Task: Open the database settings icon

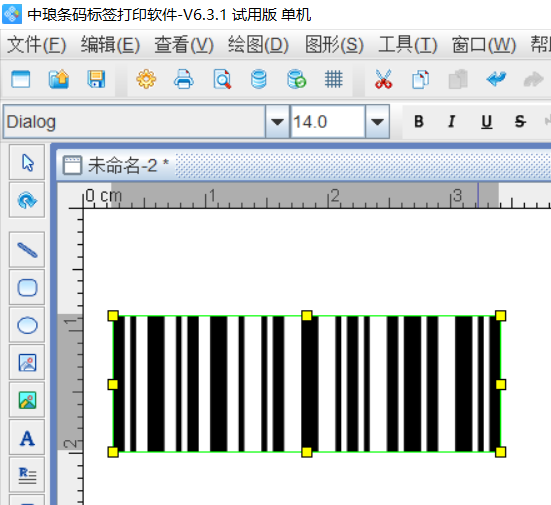Action: 259,79
